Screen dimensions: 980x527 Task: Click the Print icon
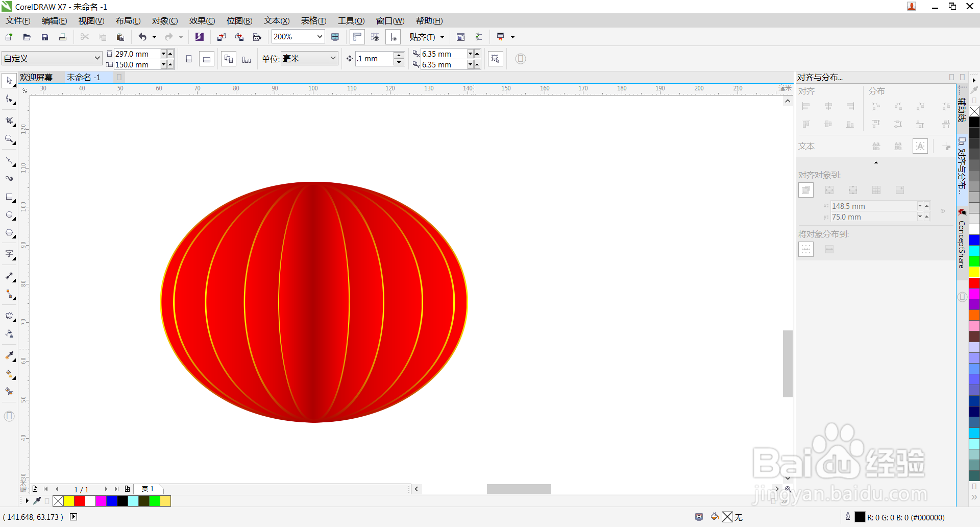(x=63, y=37)
